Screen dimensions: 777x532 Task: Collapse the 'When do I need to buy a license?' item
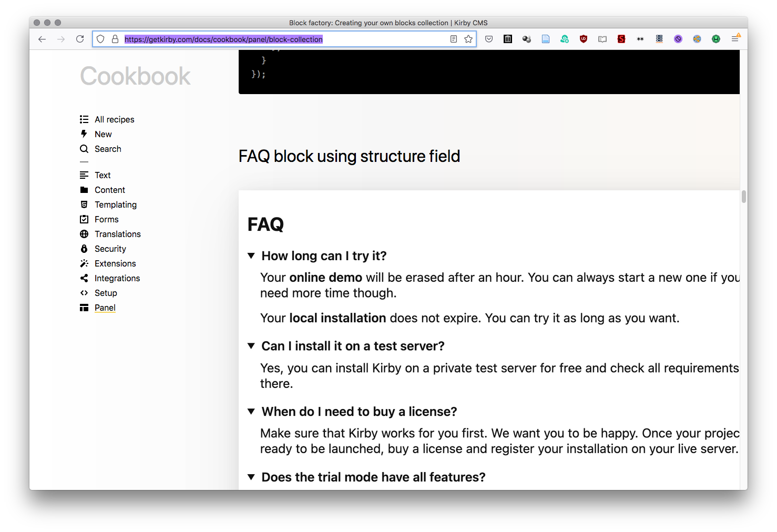coord(251,412)
